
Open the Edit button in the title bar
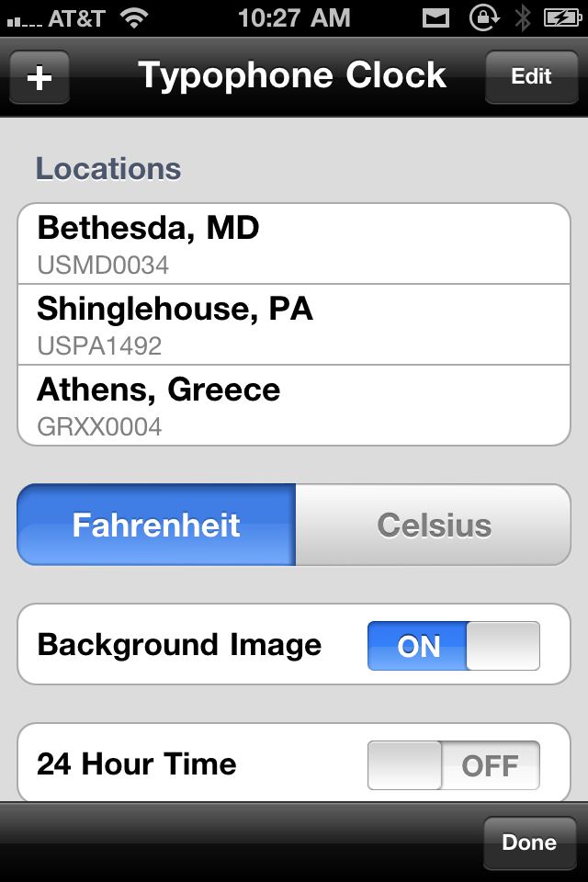point(532,77)
